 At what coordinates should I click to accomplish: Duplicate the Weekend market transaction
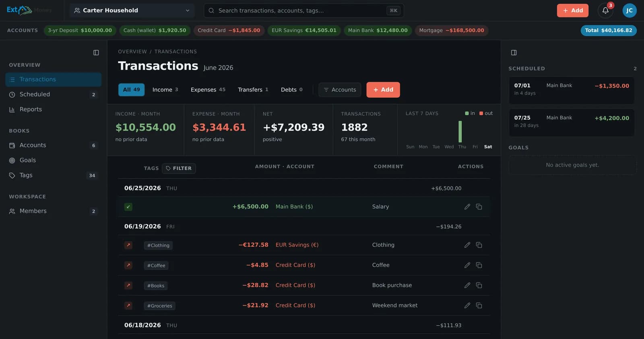point(479,306)
